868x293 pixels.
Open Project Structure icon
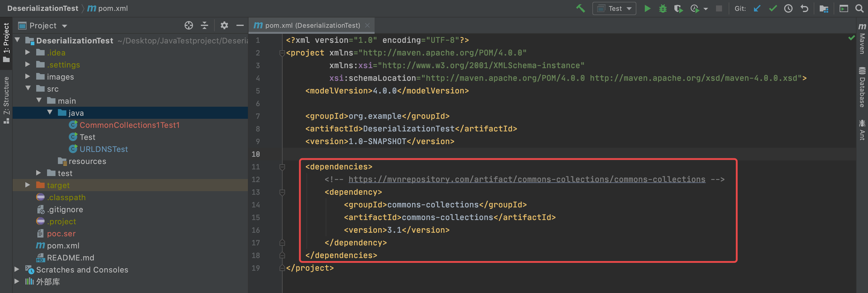824,8
